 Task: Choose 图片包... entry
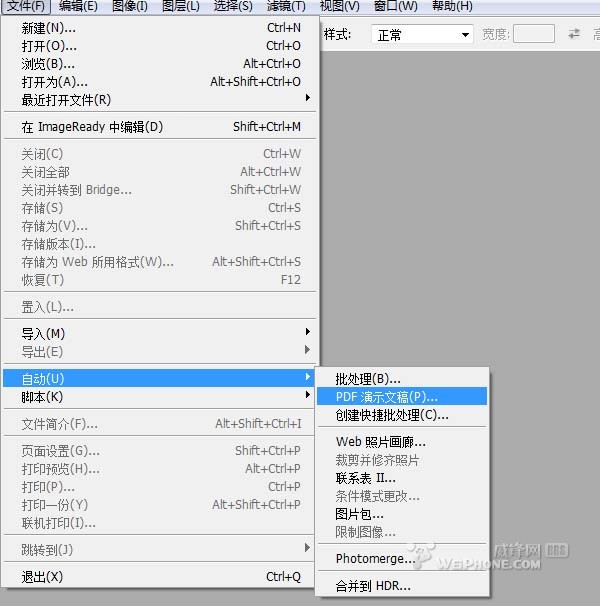[402, 514]
